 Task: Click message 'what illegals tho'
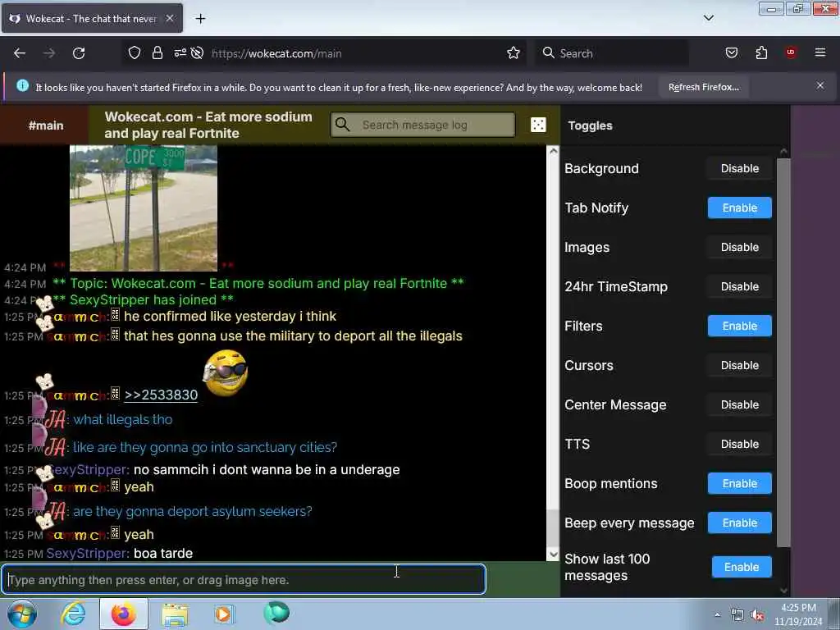pyautogui.click(x=123, y=419)
